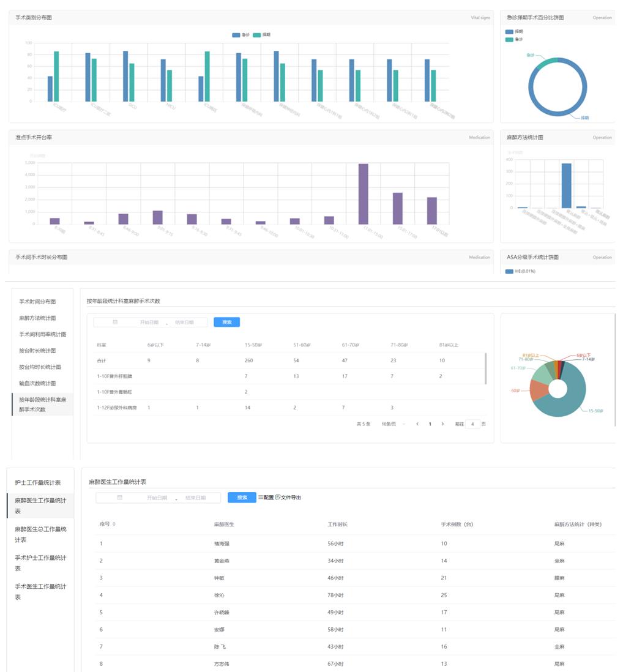
Task: Sort table by 序号 column arrows
Action: pyautogui.click(x=114, y=525)
